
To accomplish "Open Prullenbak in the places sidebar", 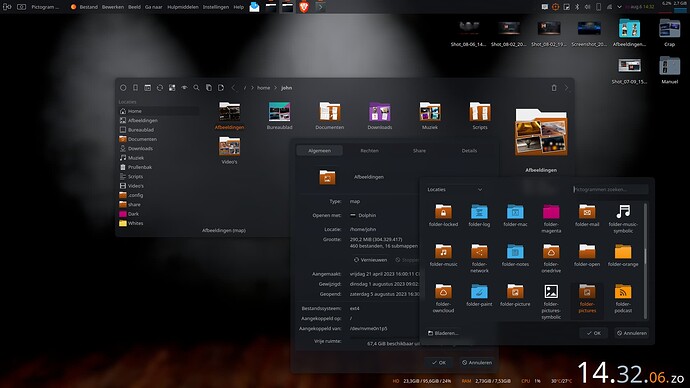I will (136, 167).
